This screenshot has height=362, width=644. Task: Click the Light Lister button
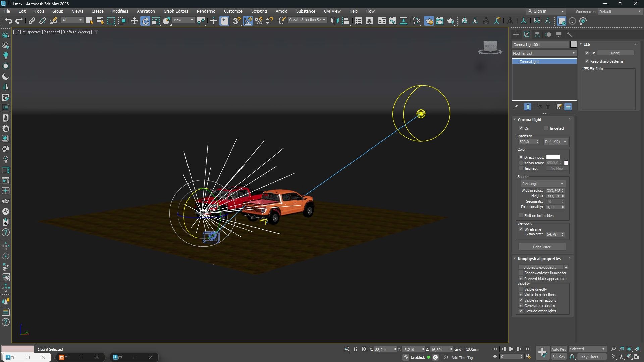(x=542, y=247)
